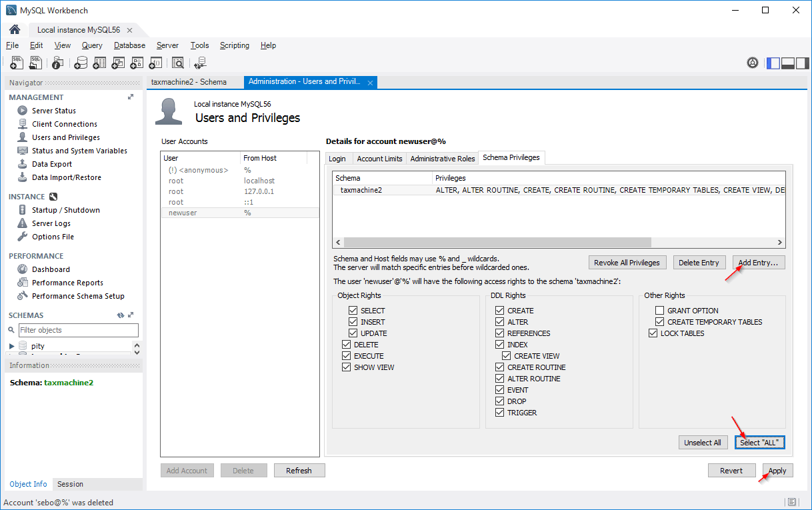Click the Apply button
Viewport: 812px width, 510px height.
click(x=777, y=471)
